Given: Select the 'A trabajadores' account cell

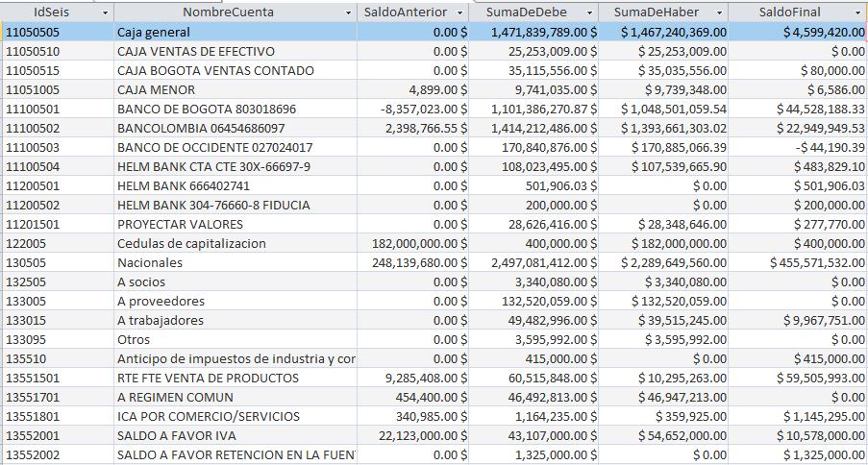Looking at the screenshot, I should 236,321.
